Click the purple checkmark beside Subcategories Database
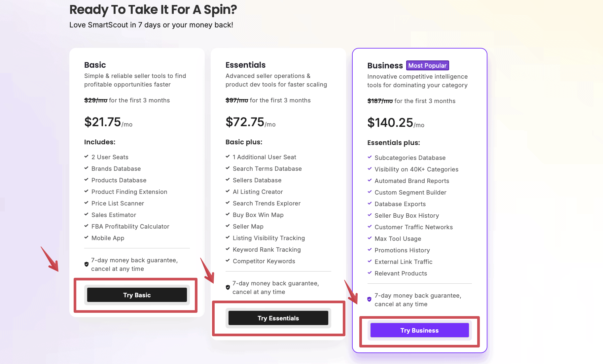The height and width of the screenshot is (364, 603). 370,157
